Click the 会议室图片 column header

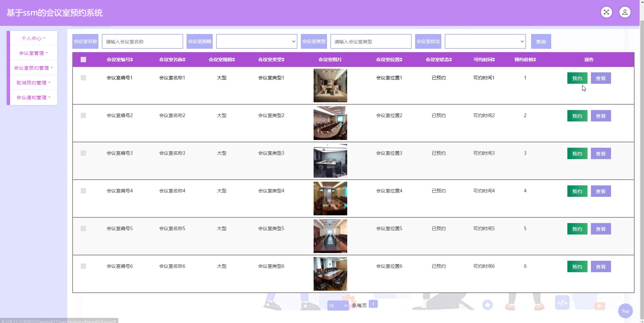pos(330,60)
